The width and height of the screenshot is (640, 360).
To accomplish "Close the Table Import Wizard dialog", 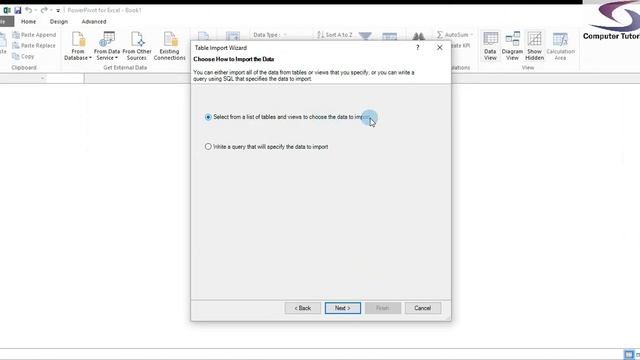I will pos(440,48).
